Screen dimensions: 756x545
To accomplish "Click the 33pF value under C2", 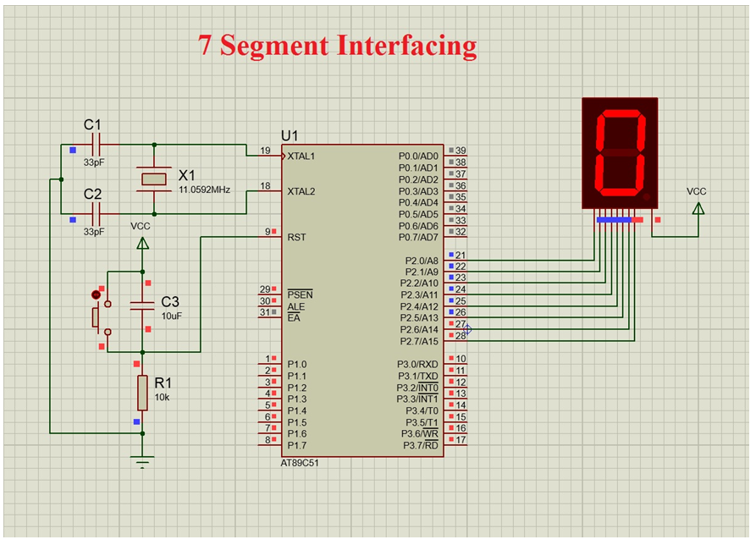I will 93,232.
